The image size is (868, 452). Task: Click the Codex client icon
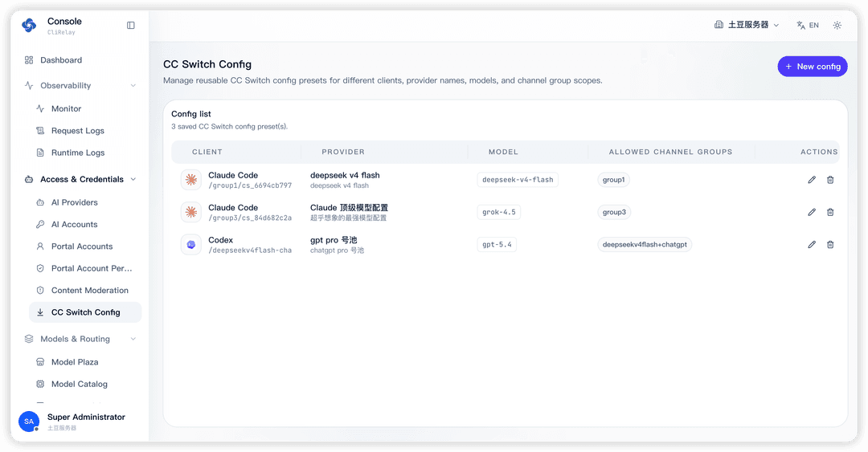tap(191, 245)
